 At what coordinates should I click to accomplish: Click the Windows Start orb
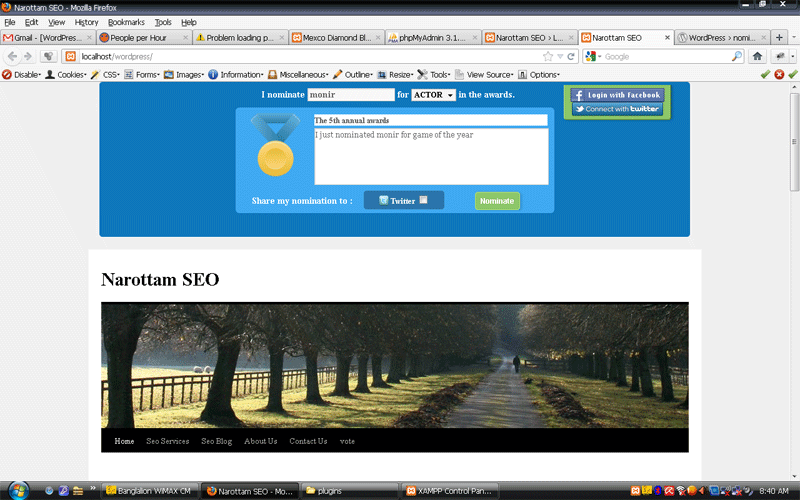coord(19,490)
